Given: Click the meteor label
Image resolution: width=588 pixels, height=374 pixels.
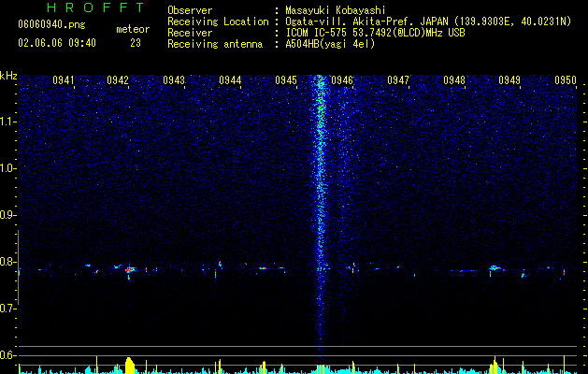Looking at the screenshot, I should 133,29.
